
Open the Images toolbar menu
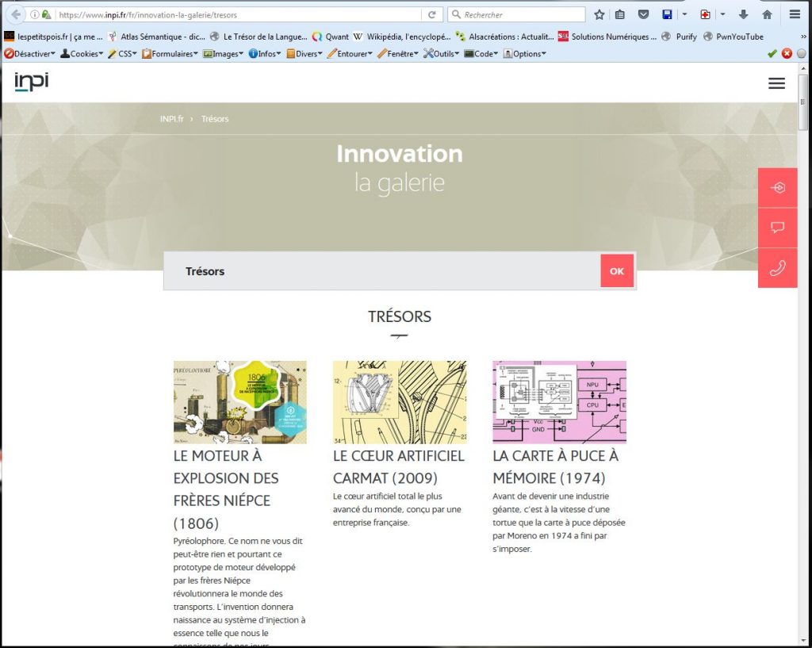tap(224, 53)
